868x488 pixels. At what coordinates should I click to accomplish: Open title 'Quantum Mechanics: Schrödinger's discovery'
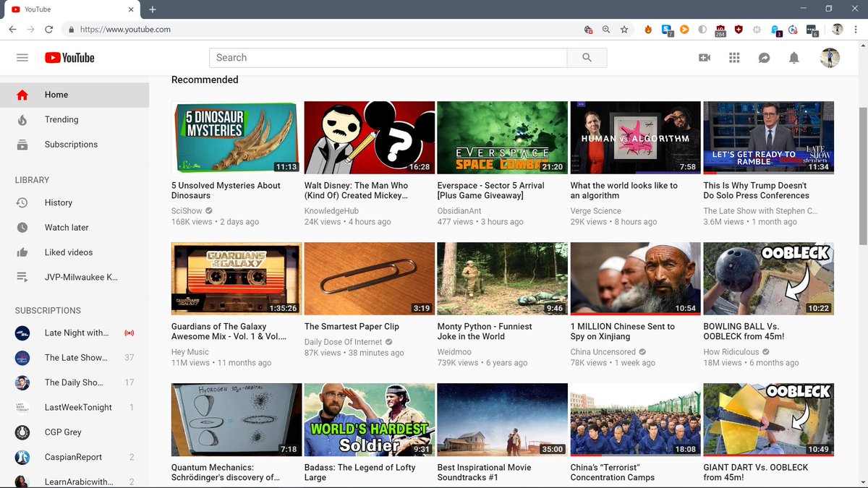point(226,473)
